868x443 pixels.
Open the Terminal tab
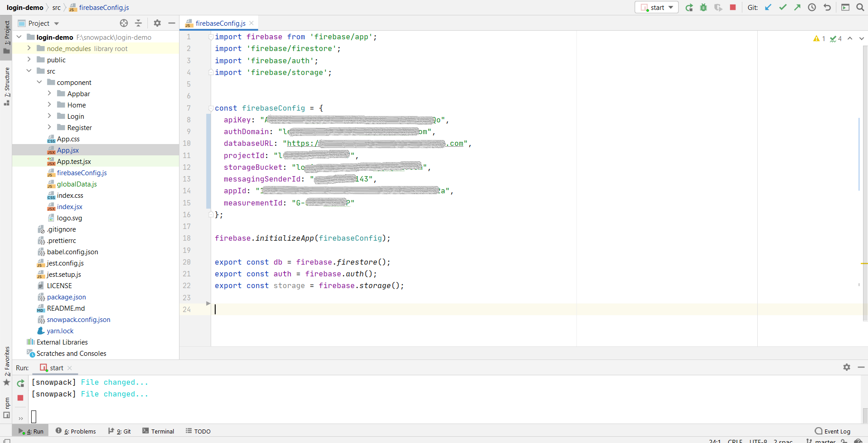158,431
